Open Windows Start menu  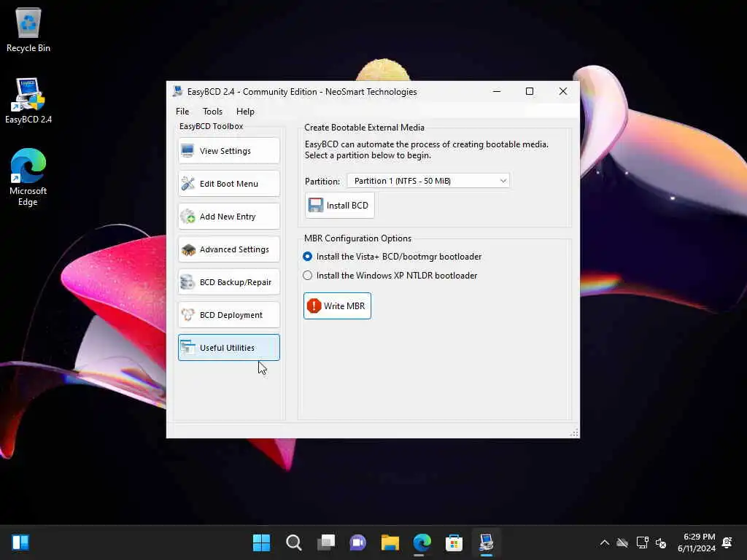coord(261,542)
